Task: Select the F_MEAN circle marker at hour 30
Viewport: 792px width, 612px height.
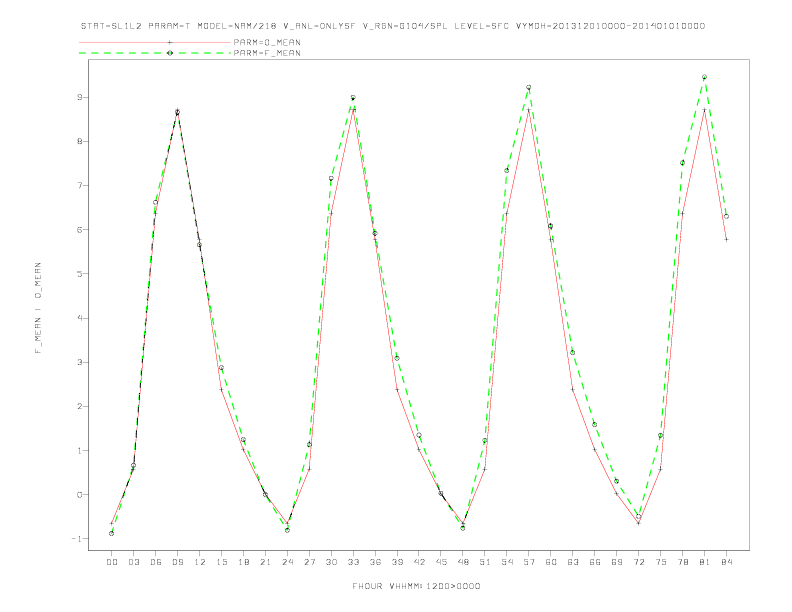Action: click(331, 178)
